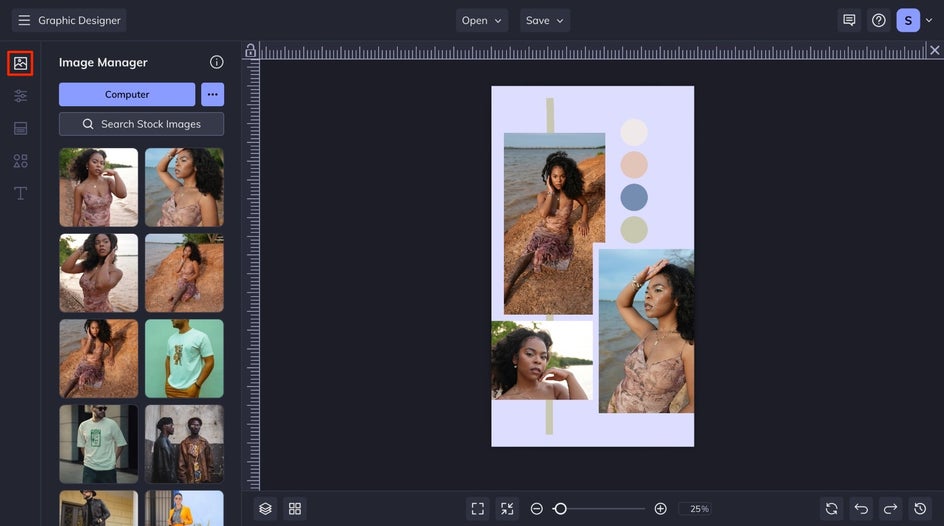
Task: Select thumbnail of two men in jackets
Action: (x=184, y=444)
